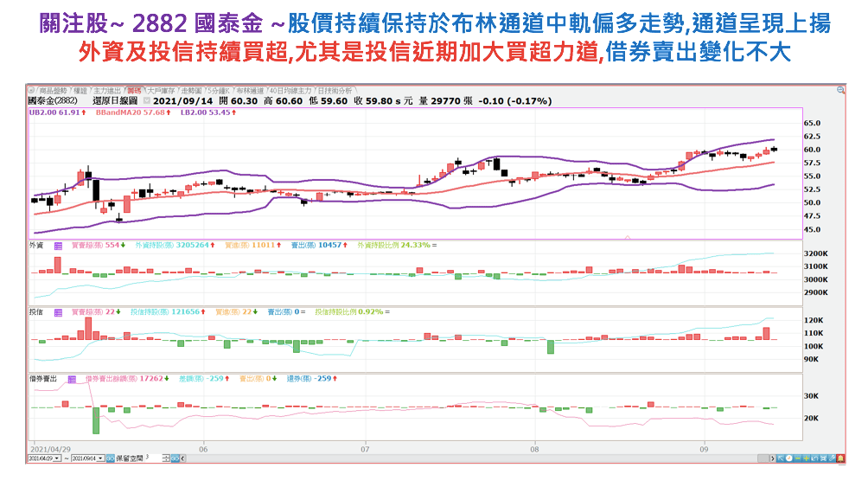868x487 pixels.
Task: Open the 投信 panel settings icon
Action: [58, 311]
